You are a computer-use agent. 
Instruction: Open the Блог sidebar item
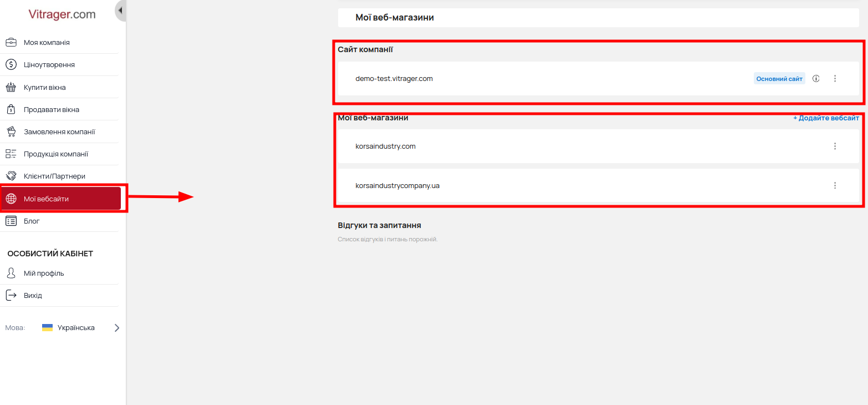(x=32, y=221)
